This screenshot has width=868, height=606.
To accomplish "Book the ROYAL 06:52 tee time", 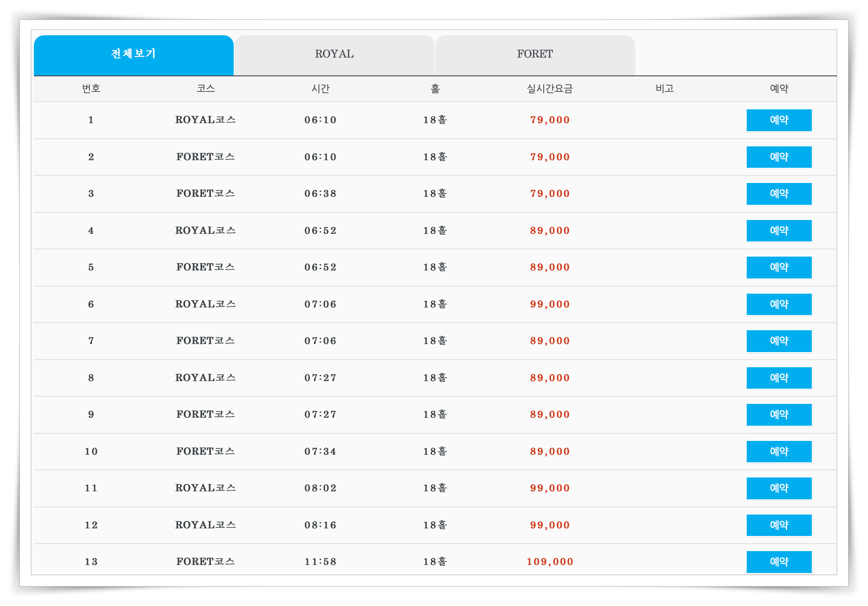I will click(x=779, y=231).
